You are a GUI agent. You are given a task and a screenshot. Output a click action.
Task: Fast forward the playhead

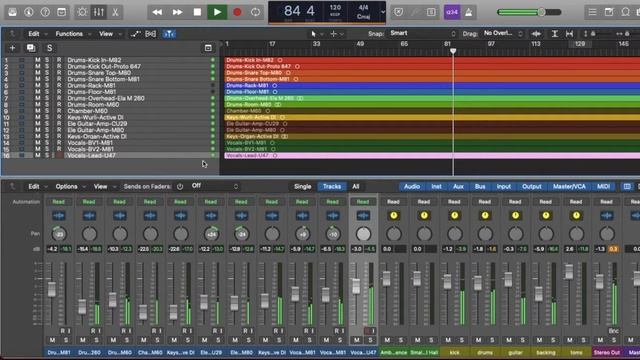177,12
